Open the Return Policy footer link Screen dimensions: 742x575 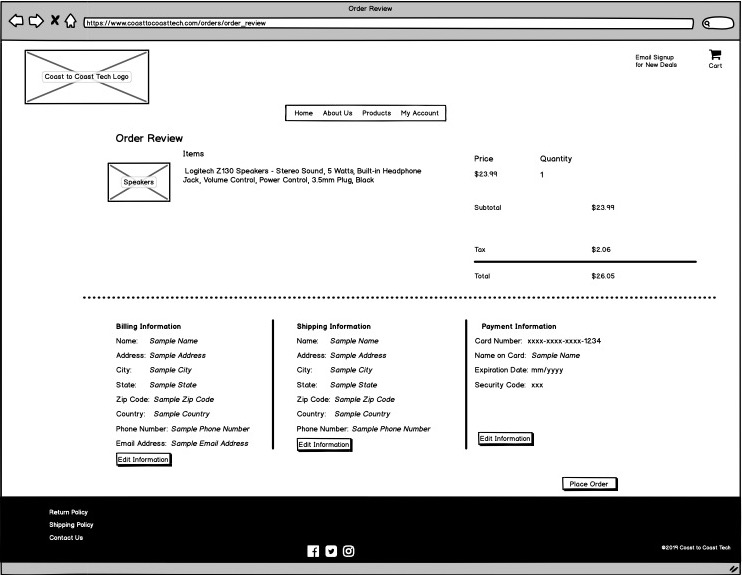tap(68, 512)
